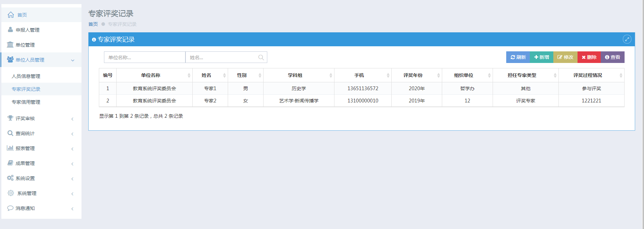Click the 报表管理 bar chart icon

point(10,148)
